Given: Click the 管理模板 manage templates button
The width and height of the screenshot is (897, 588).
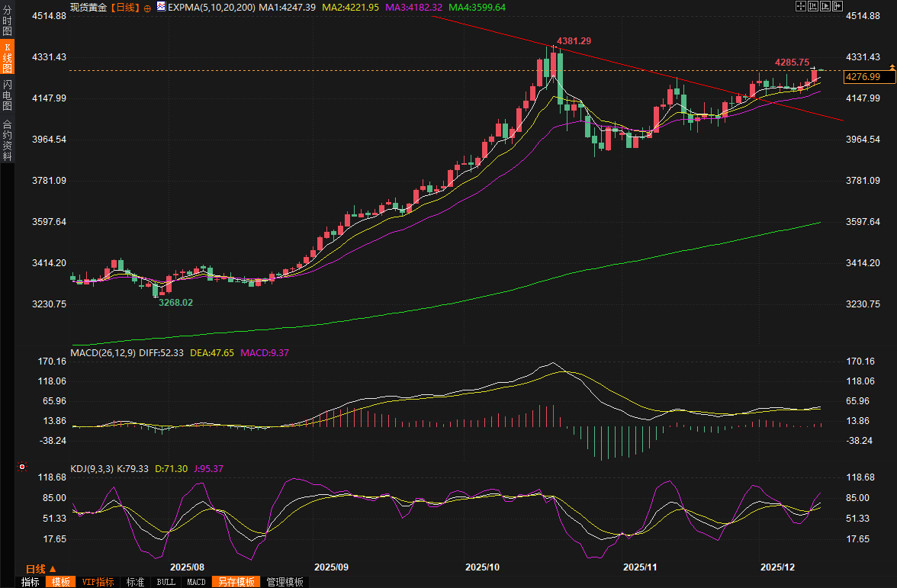Looking at the screenshot, I should [x=285, y=582].
